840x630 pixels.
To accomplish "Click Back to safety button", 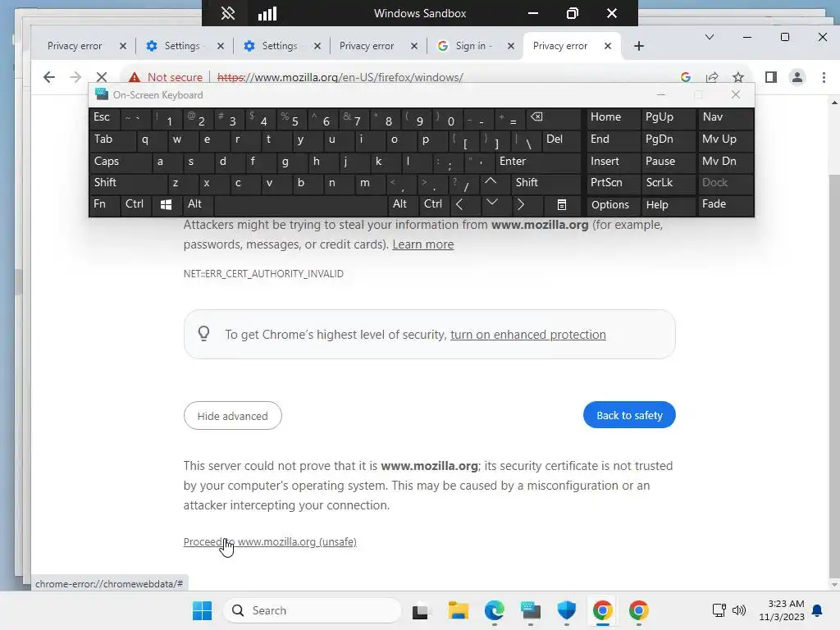I will pyautogui.click(x=629, y=415).
